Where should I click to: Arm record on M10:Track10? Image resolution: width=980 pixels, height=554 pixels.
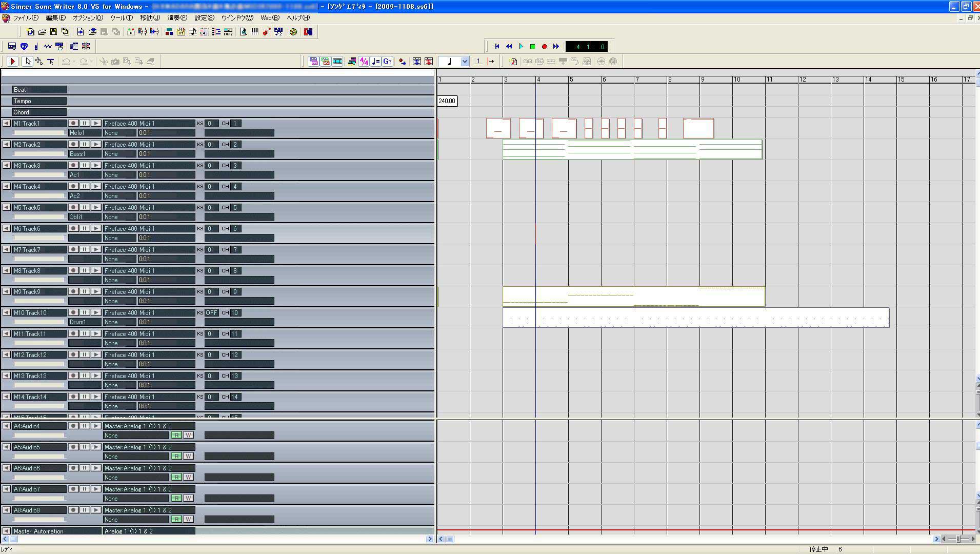click(73, 312)
